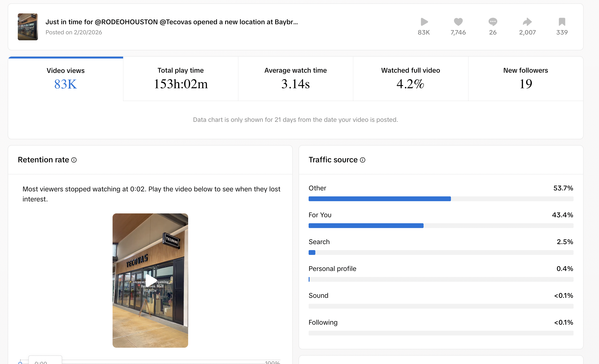Open the Retention rate info icon
Screen dimensions: 599x364
tap(74, 160)
